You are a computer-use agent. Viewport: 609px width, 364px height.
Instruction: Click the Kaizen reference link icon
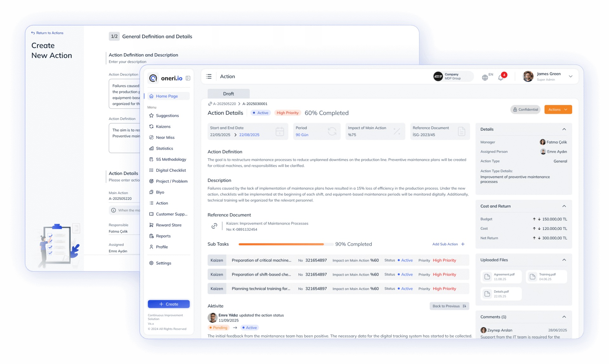(214, 226)
